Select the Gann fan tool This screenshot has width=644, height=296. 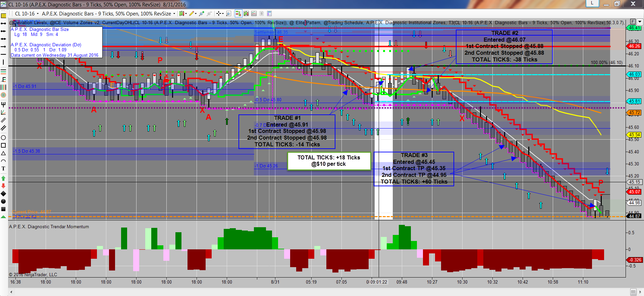[3, 112]
